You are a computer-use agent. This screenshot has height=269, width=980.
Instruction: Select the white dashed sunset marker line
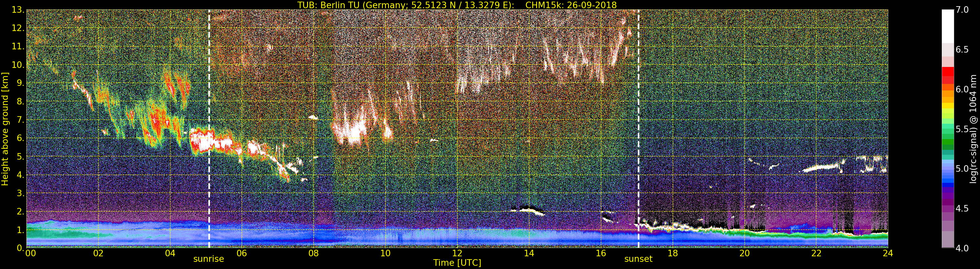[x=638, y=129]
